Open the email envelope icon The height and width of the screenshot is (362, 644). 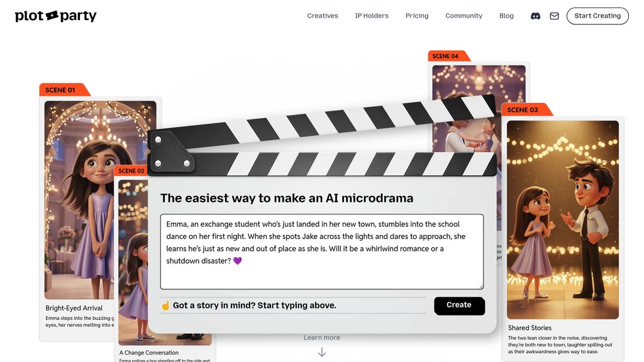coord(554,16)
